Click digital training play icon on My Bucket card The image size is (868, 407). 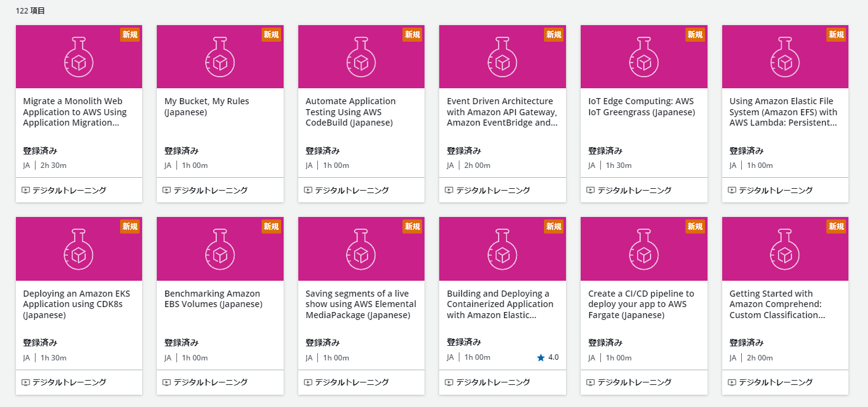point(167,190)
